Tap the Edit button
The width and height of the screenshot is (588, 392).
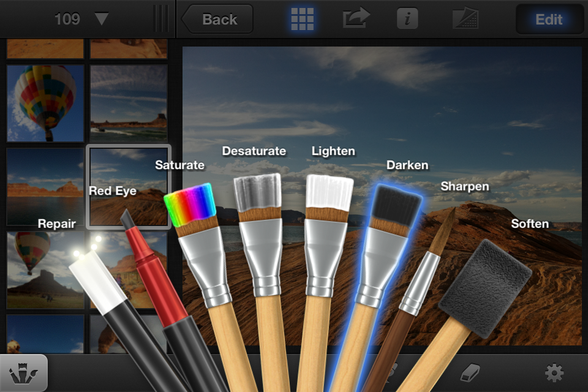point(549,19)
